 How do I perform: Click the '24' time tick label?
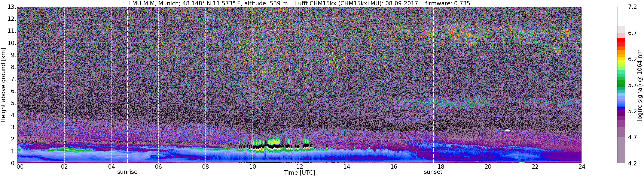[582, 167]
